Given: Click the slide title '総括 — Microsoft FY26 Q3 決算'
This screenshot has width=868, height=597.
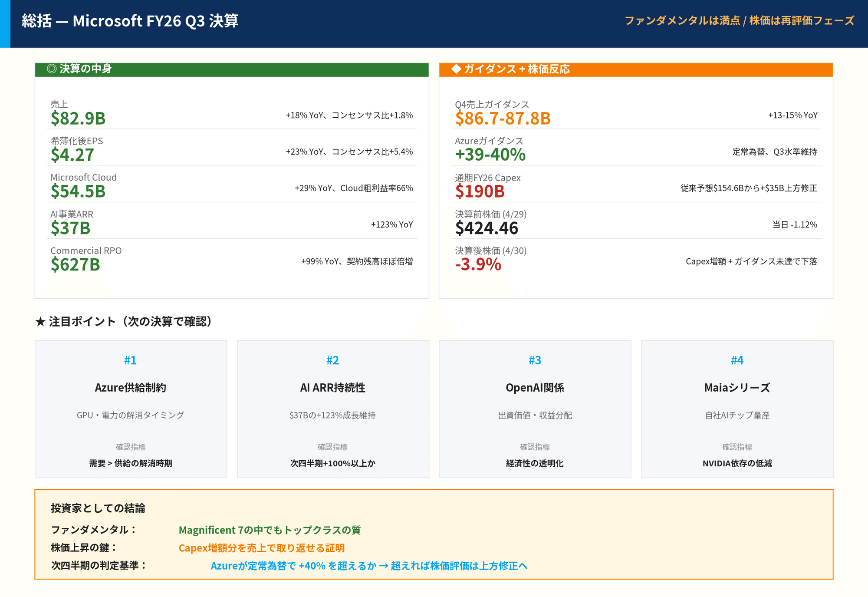Looking at the screenshot, I should point(130,21).
